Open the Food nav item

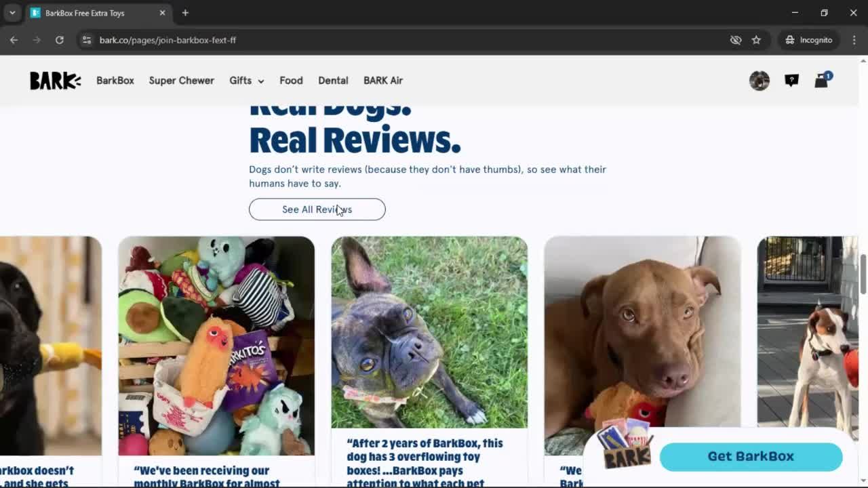pyautogui.click(x=291, y=81)
